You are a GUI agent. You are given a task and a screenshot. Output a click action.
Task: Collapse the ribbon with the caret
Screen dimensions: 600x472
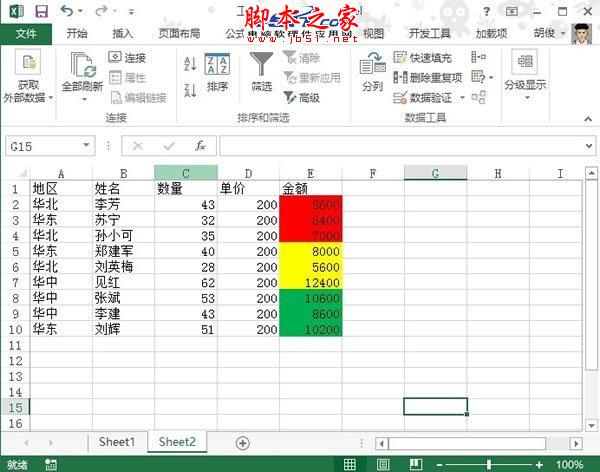(588, 119)
